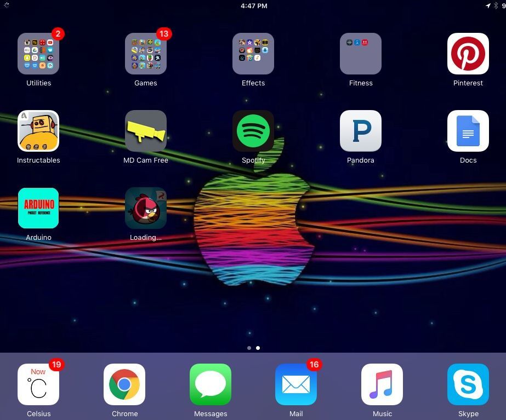The width and height of the screenshot is (506, 420).
Task: Open Skype from the dock
Action: (x=468, y=384)
